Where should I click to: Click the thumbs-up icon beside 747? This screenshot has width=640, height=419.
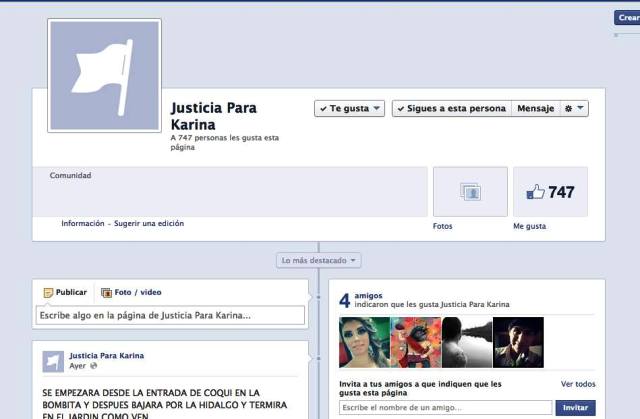[536, 192]
